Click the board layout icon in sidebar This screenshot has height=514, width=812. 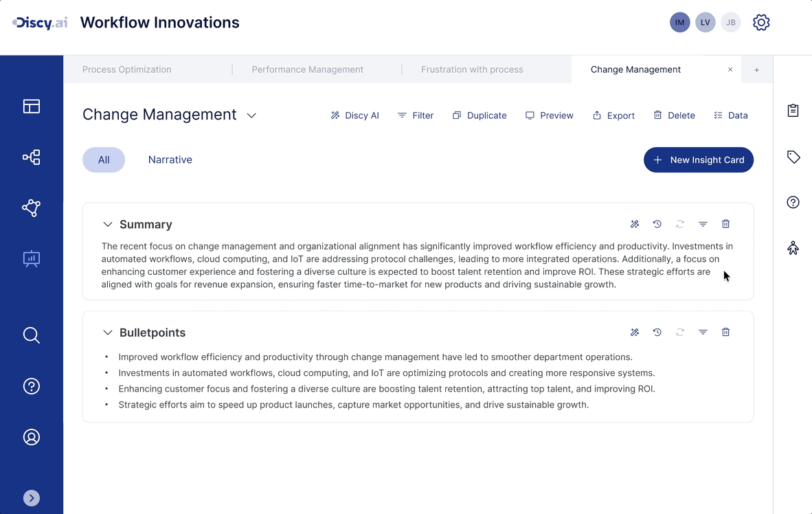(32, 107)
